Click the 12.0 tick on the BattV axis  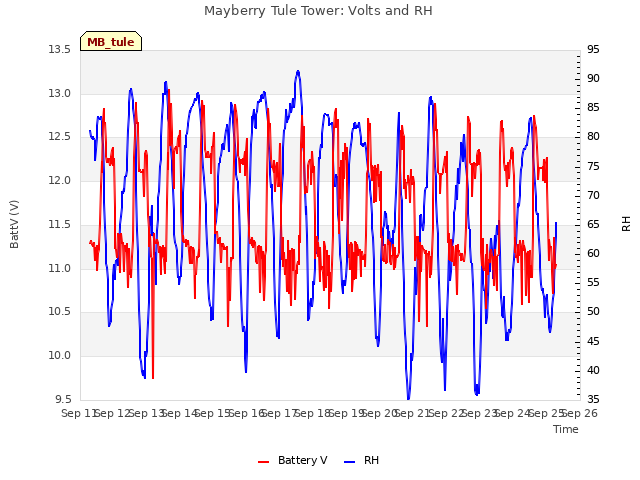tap(60, 180)
